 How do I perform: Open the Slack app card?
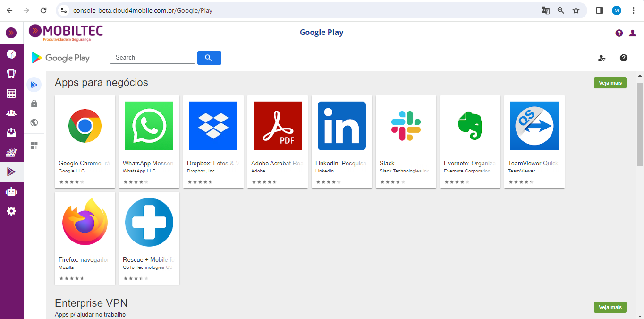[406, 142]
